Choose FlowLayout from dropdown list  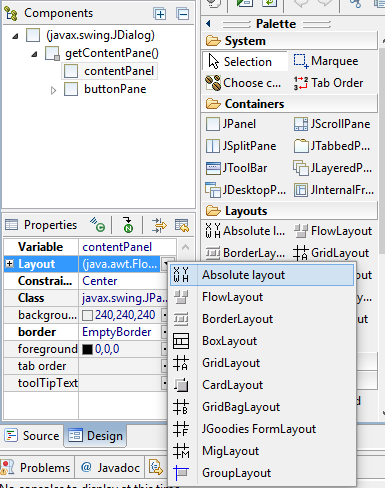click(x=262, y=297)
